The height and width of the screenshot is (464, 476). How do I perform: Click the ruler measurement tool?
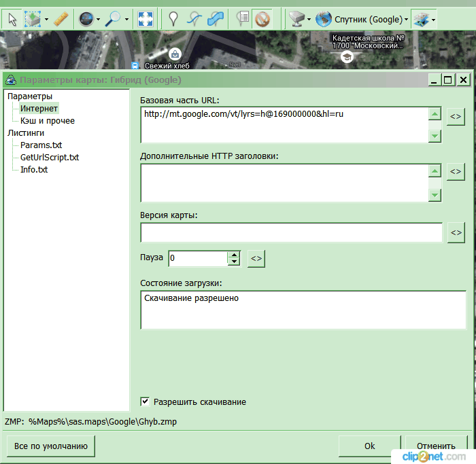tap(61, 18)
